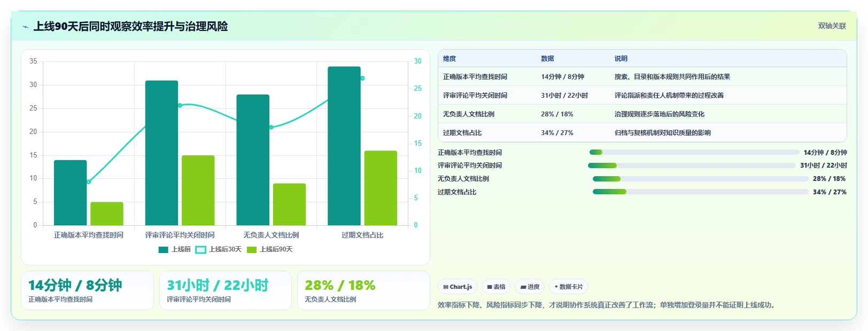Click the dark teal 上线前 legend swatch

point(163,249)
